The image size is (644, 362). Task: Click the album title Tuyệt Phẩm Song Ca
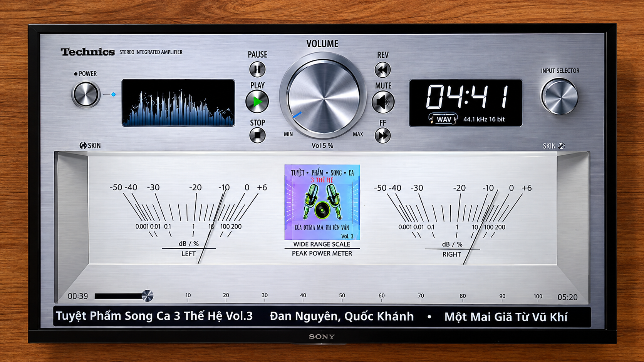point(154,316)
